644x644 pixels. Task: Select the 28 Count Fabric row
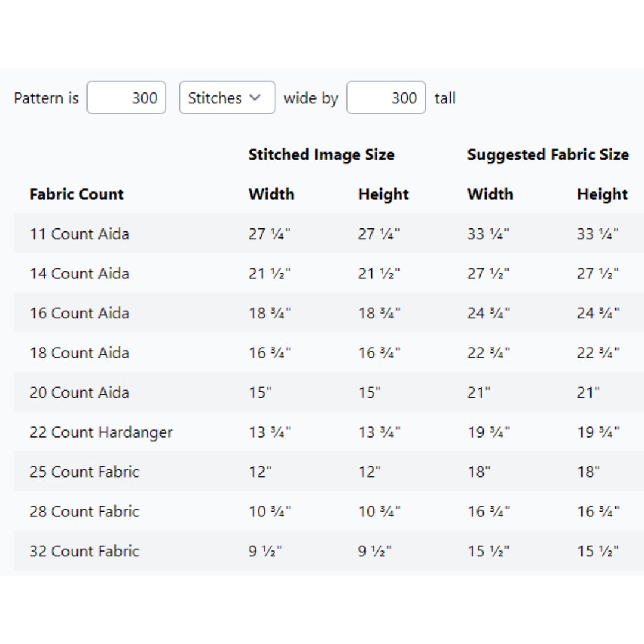click(329, 511)
